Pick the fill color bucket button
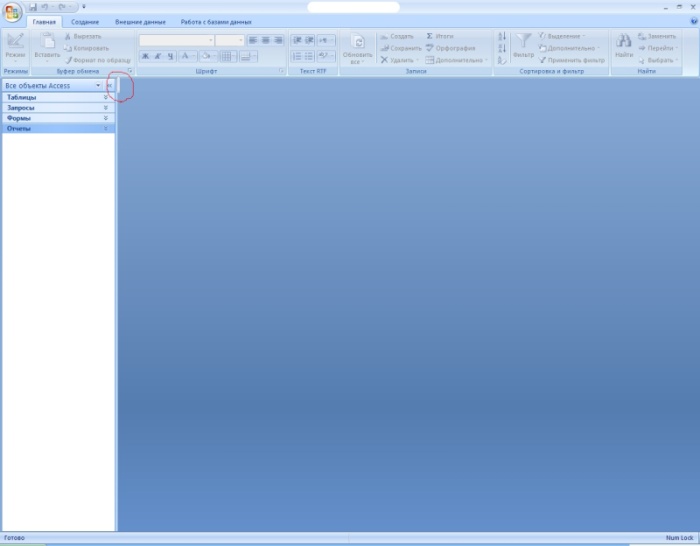700x546 pixels. 208,56
